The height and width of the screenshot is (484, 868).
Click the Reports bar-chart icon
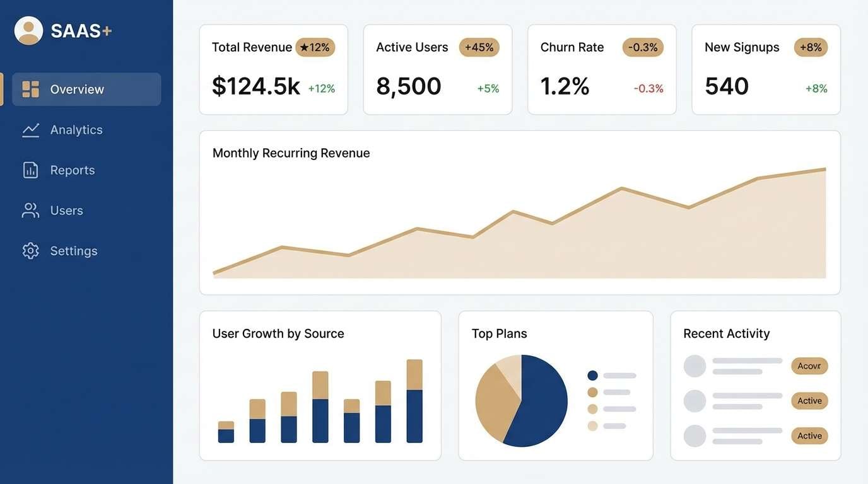click(30, 170)
